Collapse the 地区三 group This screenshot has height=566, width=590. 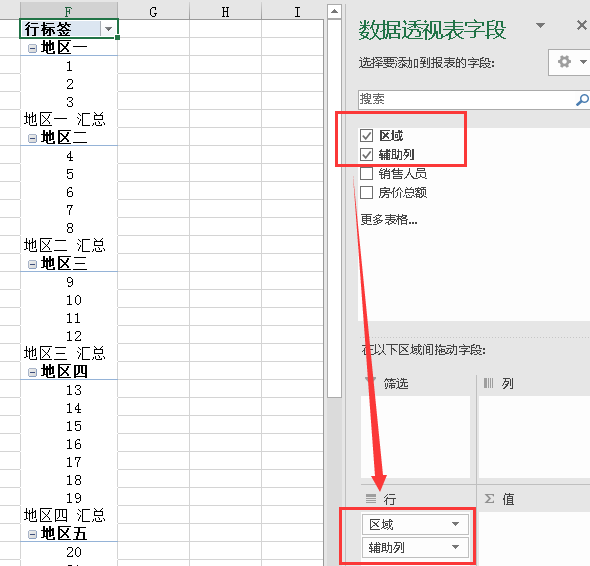pyautogui.click(x=32, y=265)
